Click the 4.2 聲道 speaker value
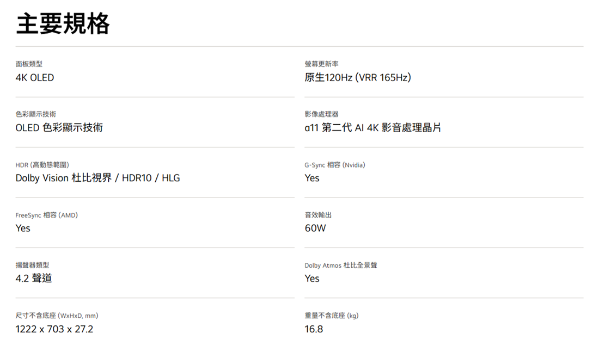This screenshot has width=599, height=364. [34, 279]
